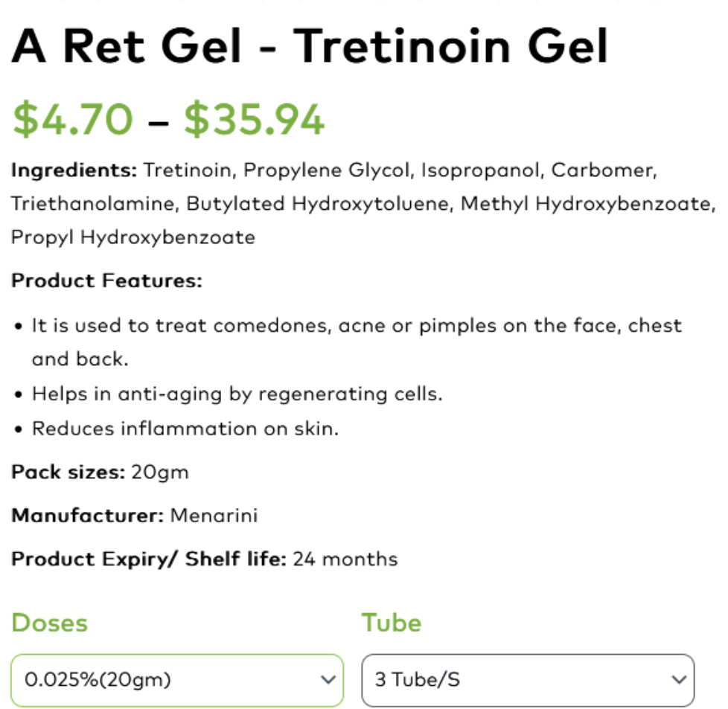Click the $4.70 minimum price

(73, 119)
